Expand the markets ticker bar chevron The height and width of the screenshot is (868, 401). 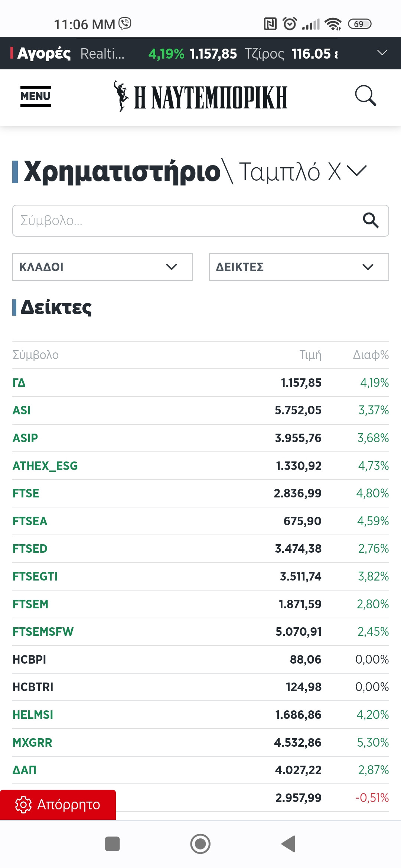click(382, 53)
